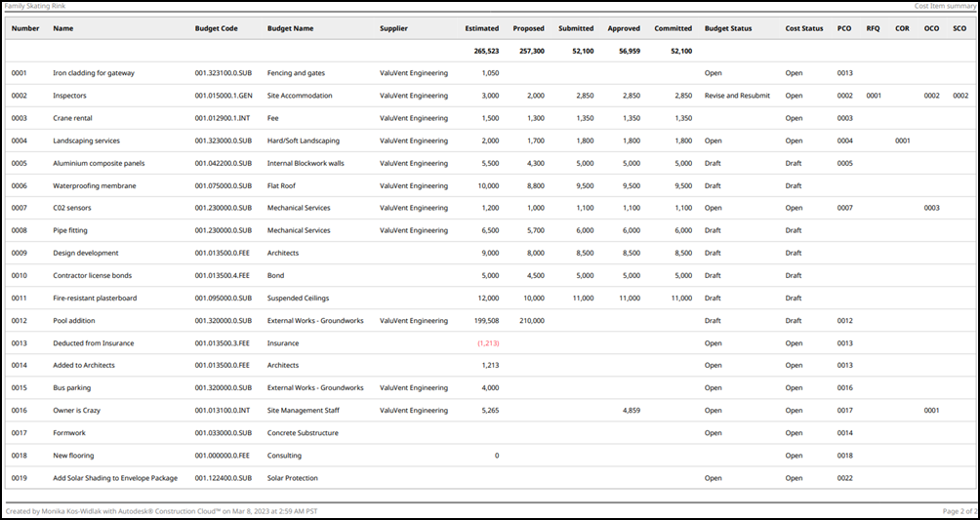Screen dimensions: 980x520
Task: Click the 'Family Skating Rink' page title
Action: click(35, 6)
